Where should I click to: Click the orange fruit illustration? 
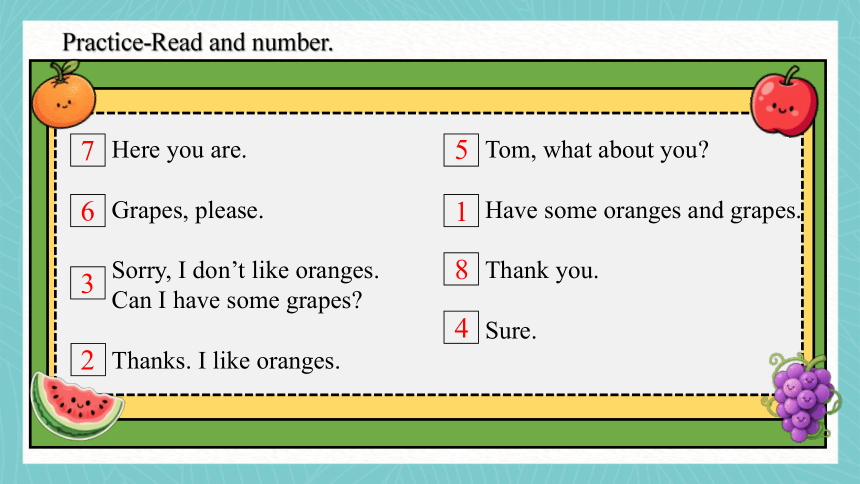[64, 94]
